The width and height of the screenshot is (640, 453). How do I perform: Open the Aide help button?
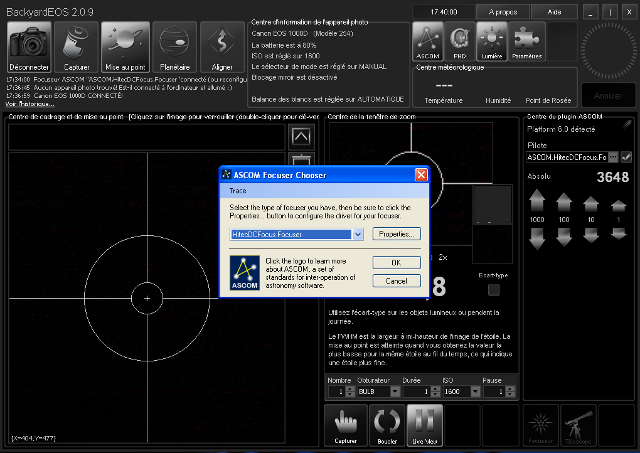[x=554, y=12]
